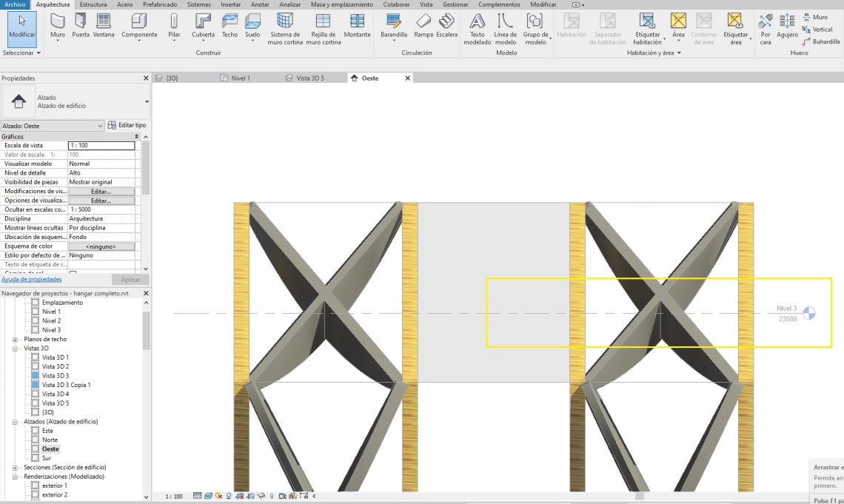Expand Secciones (Sección de edificio) node

coord(15,468)
